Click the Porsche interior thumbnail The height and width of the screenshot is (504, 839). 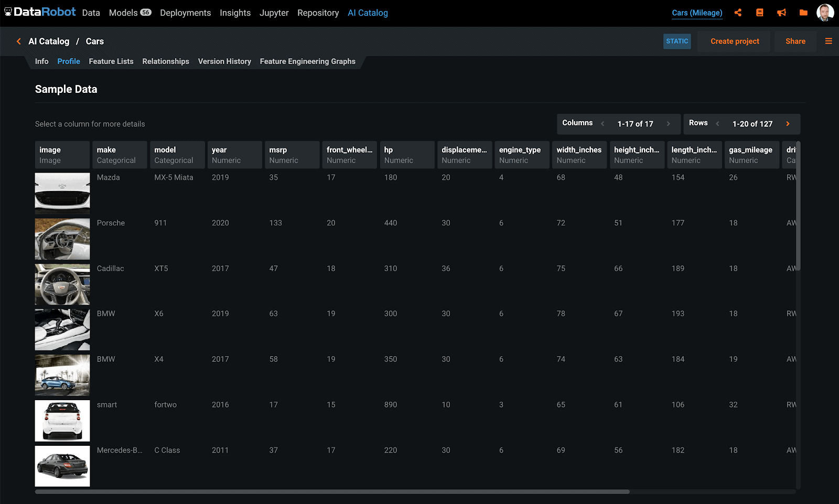62,239
